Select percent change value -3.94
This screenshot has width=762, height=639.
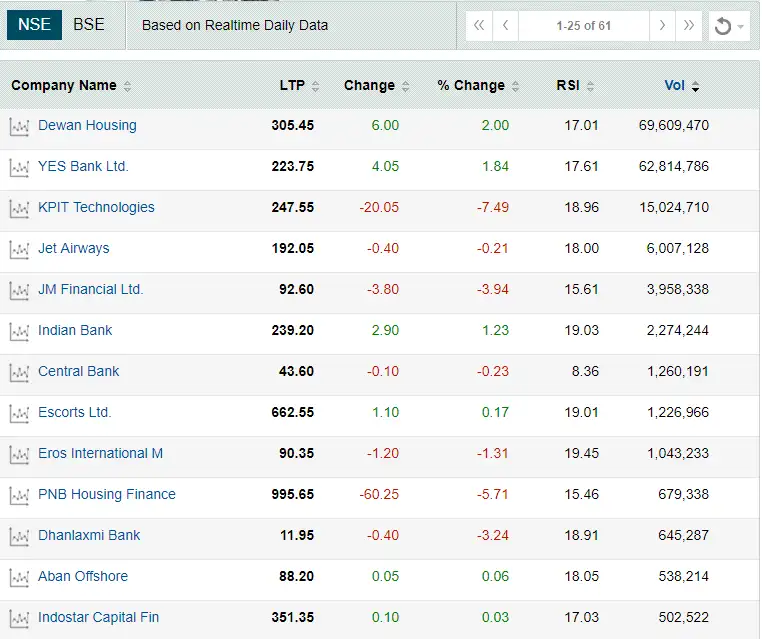(x=493, y=289)
